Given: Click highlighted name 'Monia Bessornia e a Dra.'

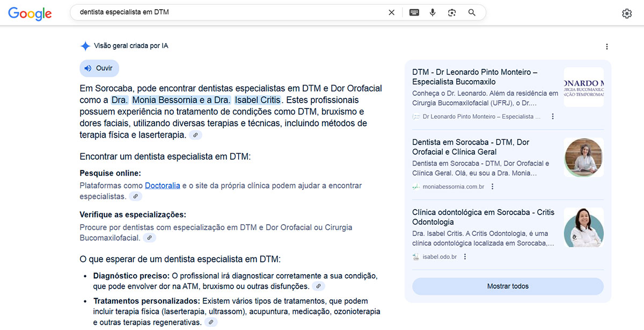Looking at the screenshot, I should coord(181,100).
